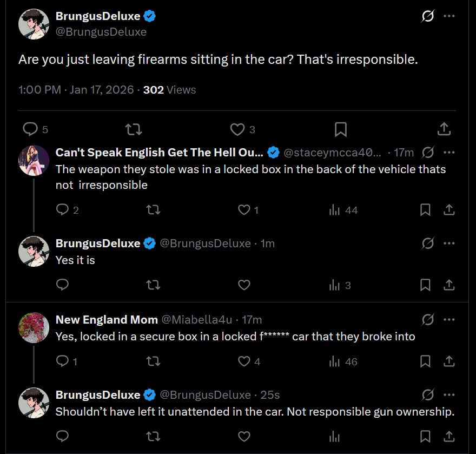Open BrungusDeluxe profile name in header
Viewport: 476px width, 454px height.
click(98, 16)
